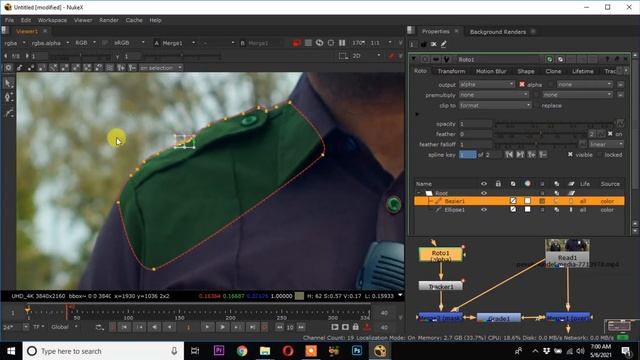Open the sRGB viewer process dropdown
Screen dimensions: 640x360
129,43
